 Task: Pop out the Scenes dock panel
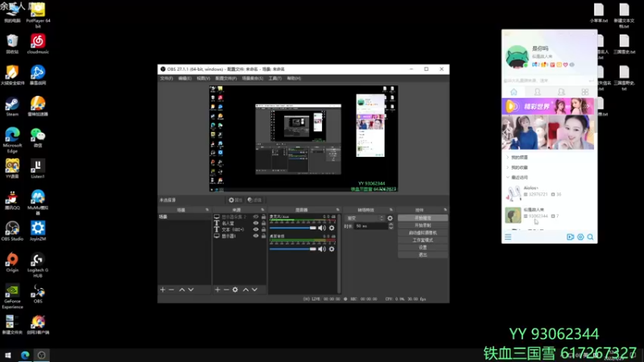[208, 210]
